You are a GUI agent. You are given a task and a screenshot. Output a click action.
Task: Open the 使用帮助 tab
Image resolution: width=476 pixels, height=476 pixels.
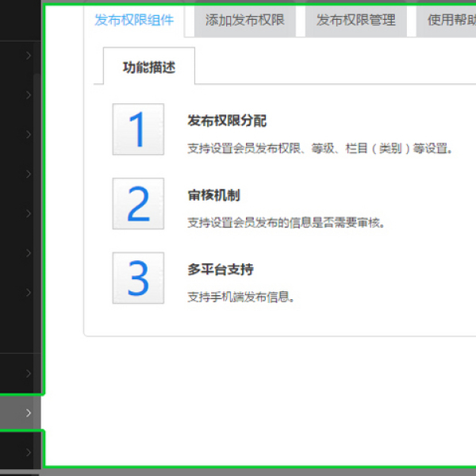click(x=446, y=20)
